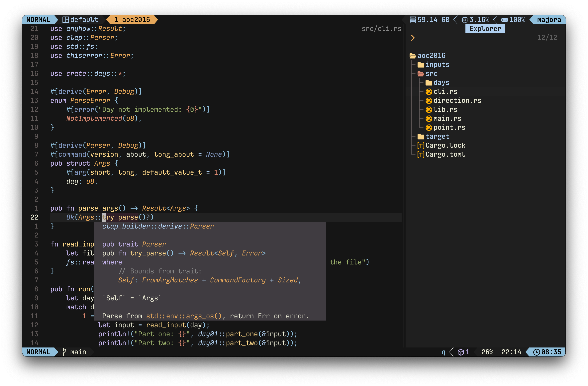Click the src/cli.rs file path label

[x=381, y=29]
